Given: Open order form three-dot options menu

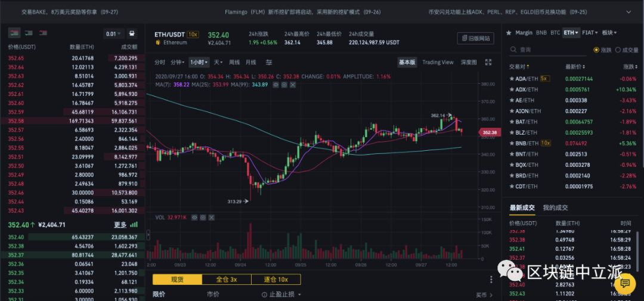Looking at the screenshot, I should click(491, 280).
